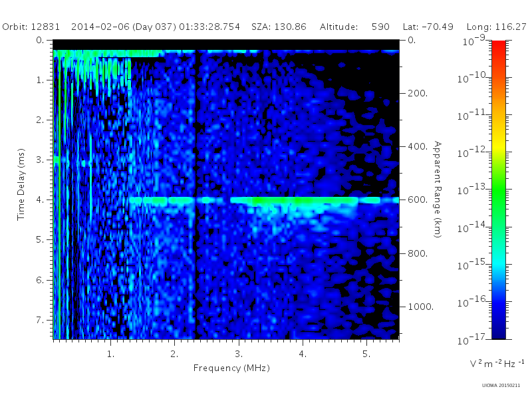Click the date 2014-02-06 (Day 037) text
Screen dimensions: 532x399
124,27
